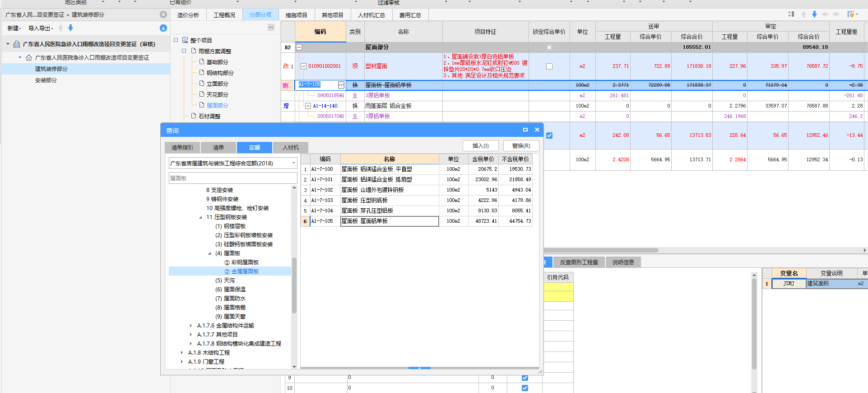Click the main table horizontal scrollbar thumb

(x=601, y=250)
